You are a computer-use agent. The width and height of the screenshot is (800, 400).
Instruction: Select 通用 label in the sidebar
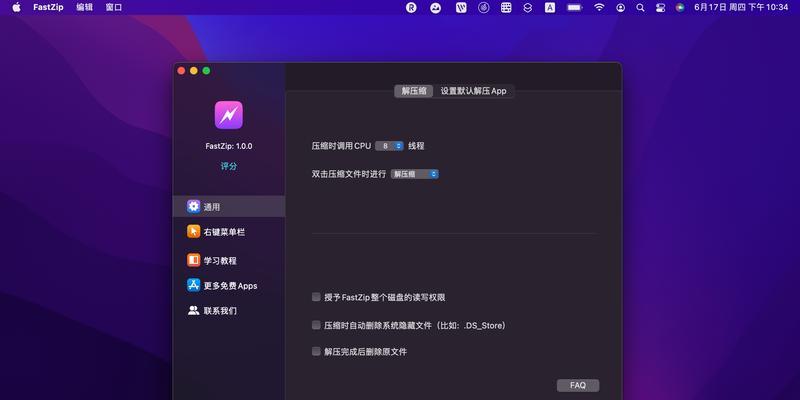(x=212, y=207)
